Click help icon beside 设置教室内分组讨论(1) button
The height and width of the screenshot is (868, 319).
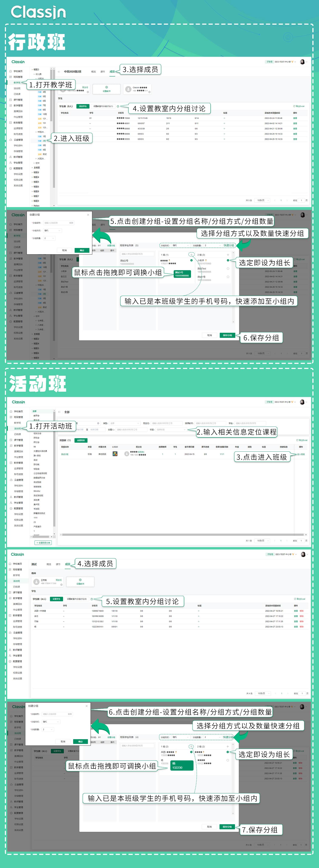118,107
